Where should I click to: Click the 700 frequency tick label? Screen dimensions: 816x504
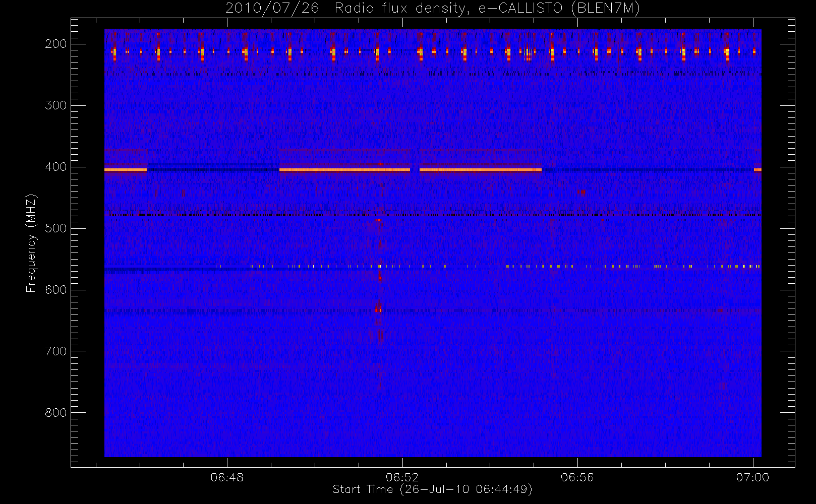click(56, 351)
